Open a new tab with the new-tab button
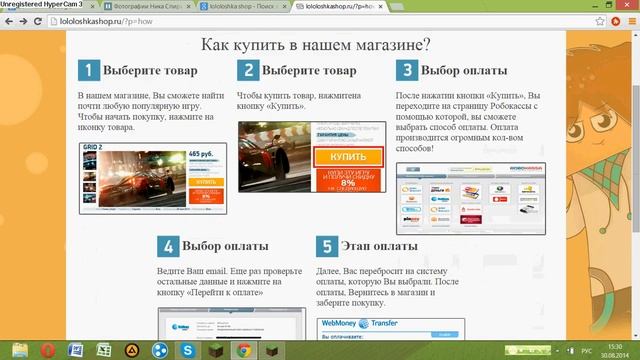 397,7
